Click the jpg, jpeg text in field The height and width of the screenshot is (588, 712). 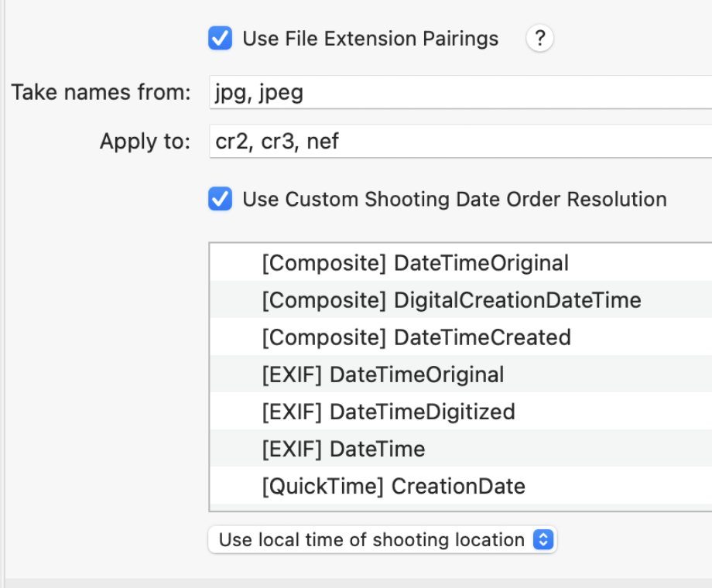(x=258, y=93)
